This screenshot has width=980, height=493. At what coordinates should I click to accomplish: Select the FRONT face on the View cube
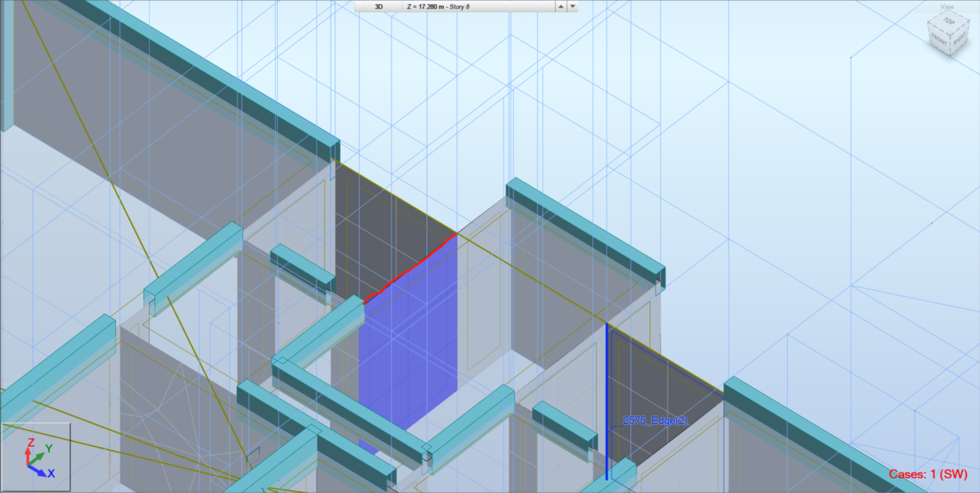click(940, 39)
